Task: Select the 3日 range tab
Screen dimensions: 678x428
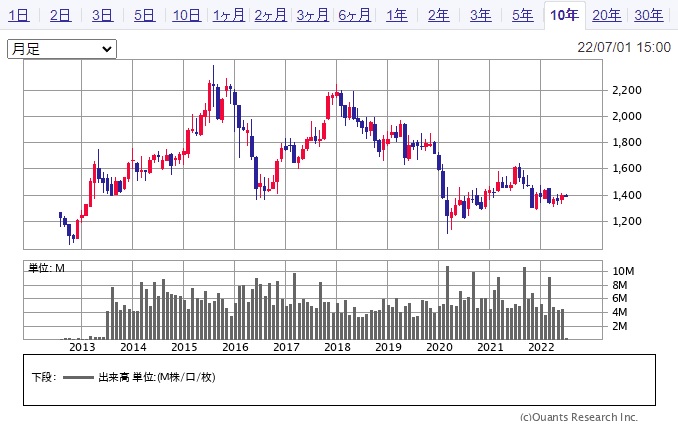Action: 102,15
